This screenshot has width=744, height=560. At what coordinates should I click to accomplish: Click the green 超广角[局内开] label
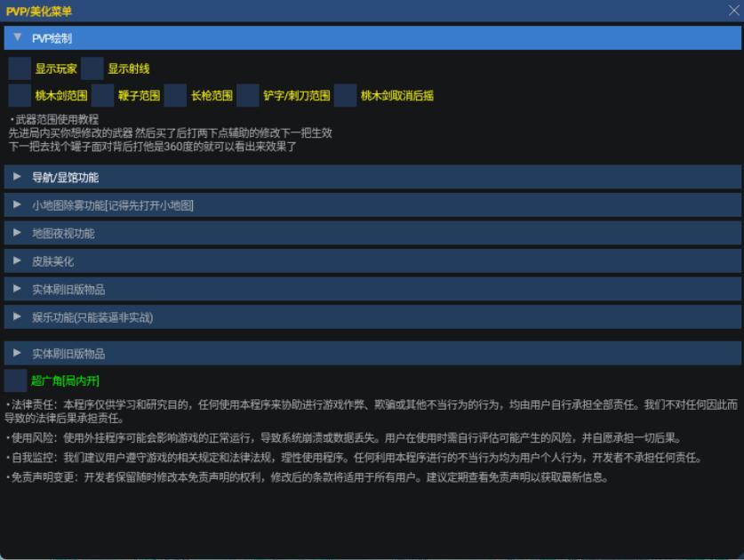65,380
